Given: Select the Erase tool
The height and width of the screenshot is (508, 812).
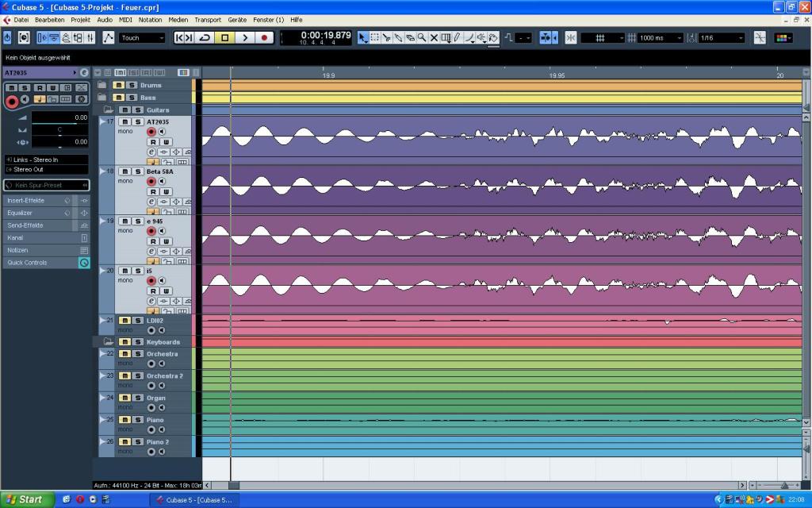Looking at the screenshot, I should click(410, 38).
